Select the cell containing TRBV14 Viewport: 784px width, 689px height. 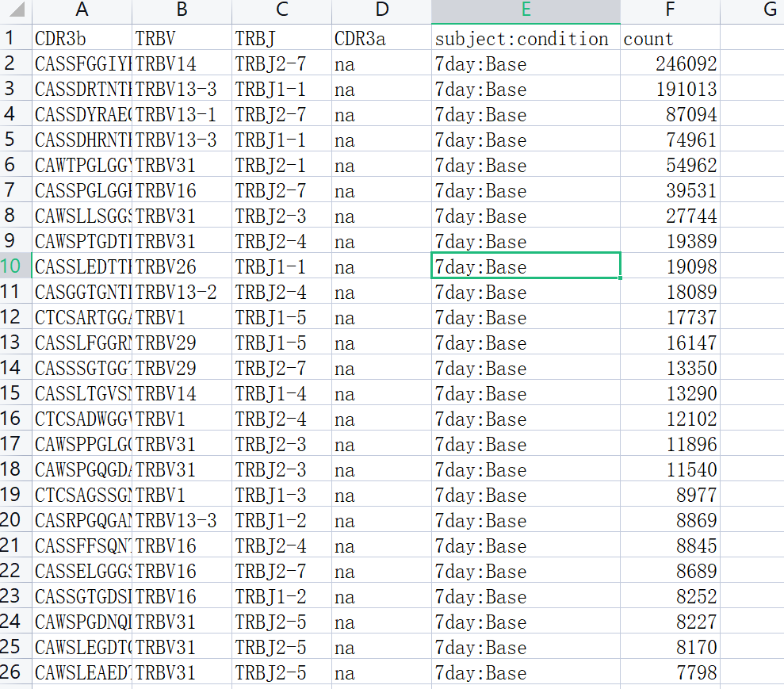(x=181, y=63)
